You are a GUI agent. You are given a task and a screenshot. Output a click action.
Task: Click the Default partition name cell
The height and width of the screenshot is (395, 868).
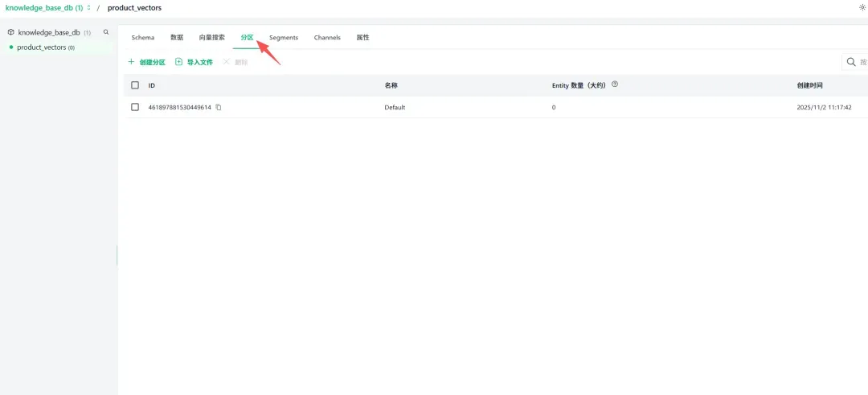pyautogui.click(x=395, y=108)
